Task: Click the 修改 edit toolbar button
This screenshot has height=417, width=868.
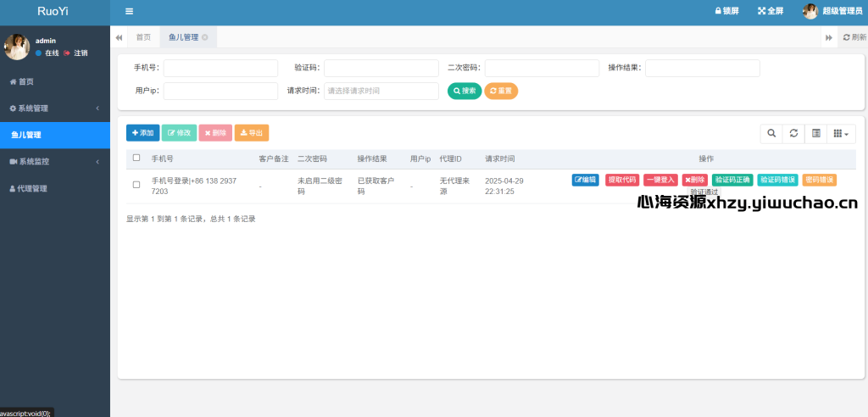Action: click(179, 133)
